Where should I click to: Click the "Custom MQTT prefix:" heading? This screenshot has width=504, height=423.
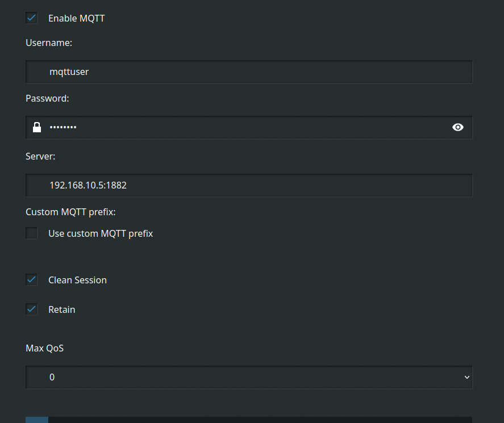coord(70,212)
